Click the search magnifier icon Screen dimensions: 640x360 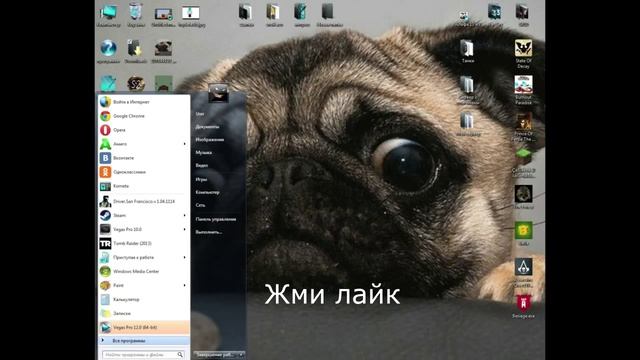point(180,355)
